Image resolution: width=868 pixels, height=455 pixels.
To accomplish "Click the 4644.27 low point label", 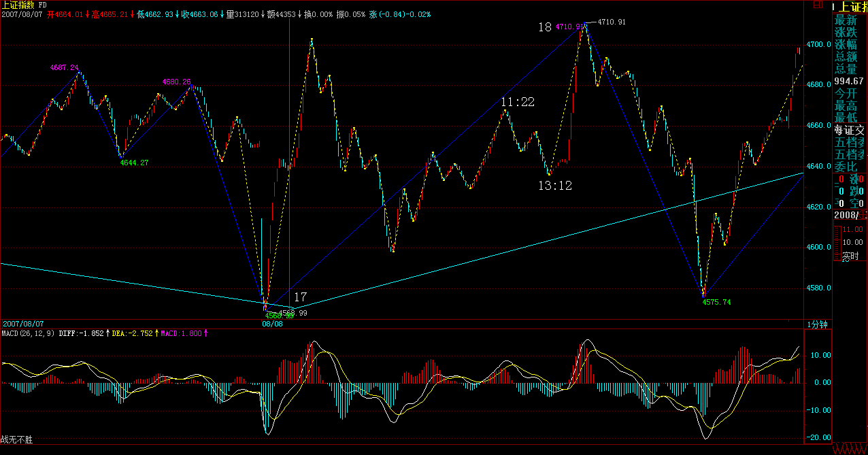I will click(x=134, y=163).
